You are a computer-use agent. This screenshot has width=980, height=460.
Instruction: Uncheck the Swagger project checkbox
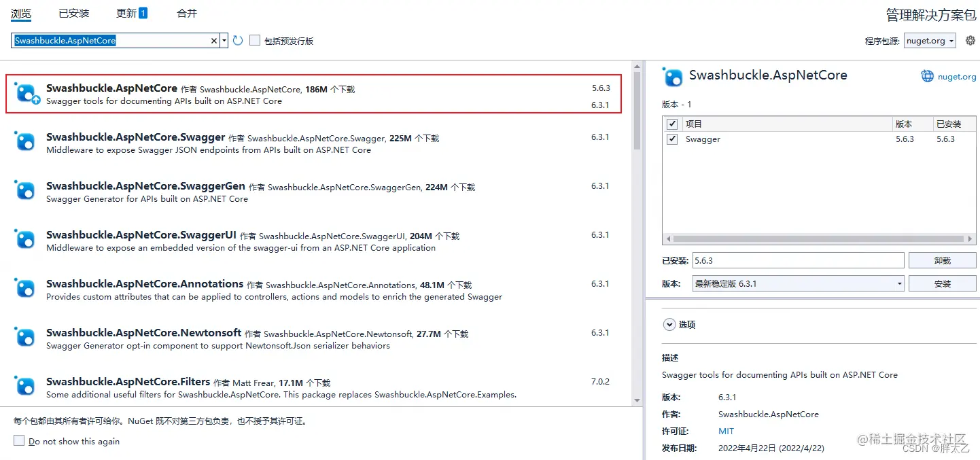(x=672, y=139)
